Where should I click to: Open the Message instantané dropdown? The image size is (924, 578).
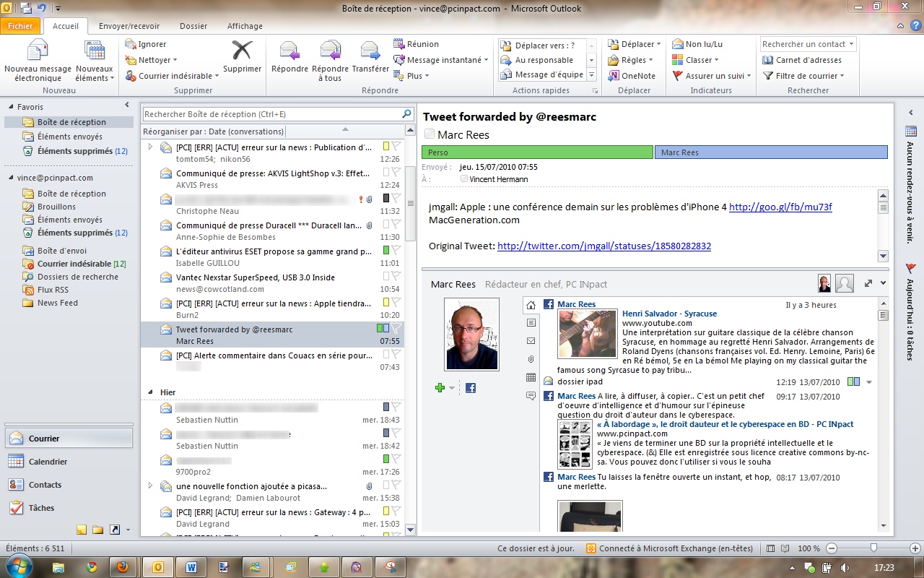441,60
